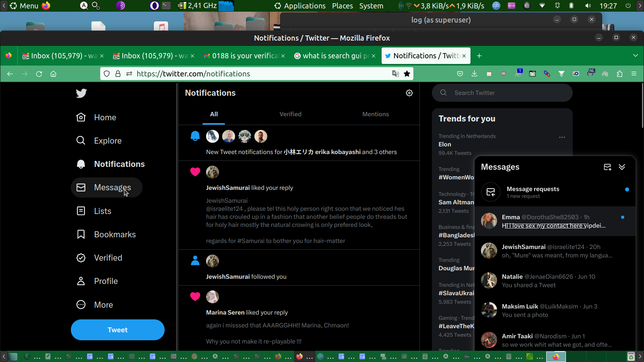The image size is (644, 362).
Task: Click the site security padlock icon
Action: tap(118, 74)
